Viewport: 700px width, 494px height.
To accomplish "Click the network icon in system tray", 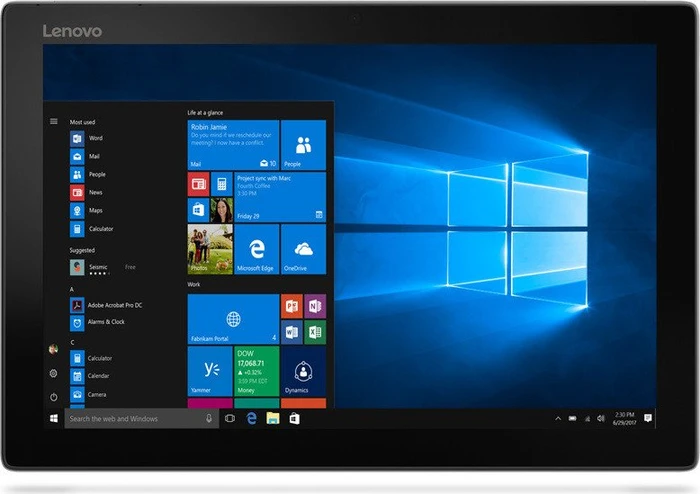I will [588, 419].
